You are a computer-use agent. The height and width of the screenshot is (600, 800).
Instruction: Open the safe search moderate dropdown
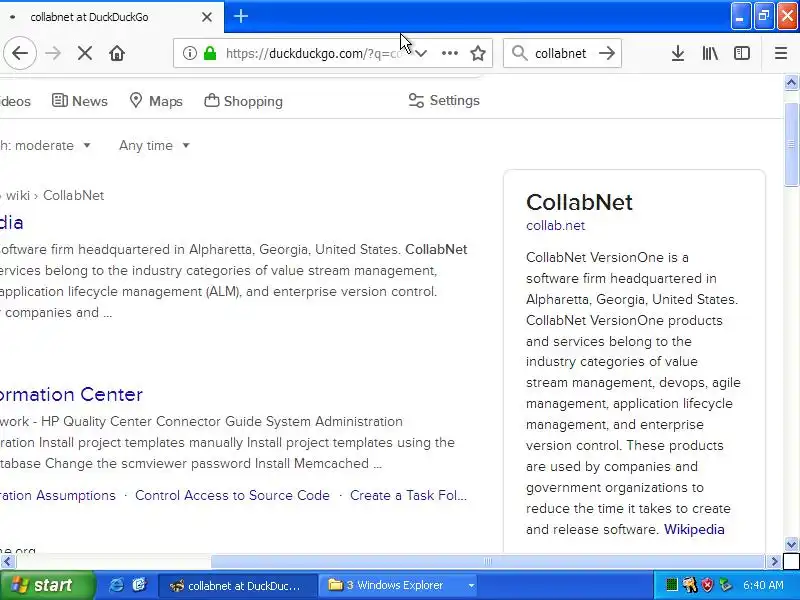[45, 145]
